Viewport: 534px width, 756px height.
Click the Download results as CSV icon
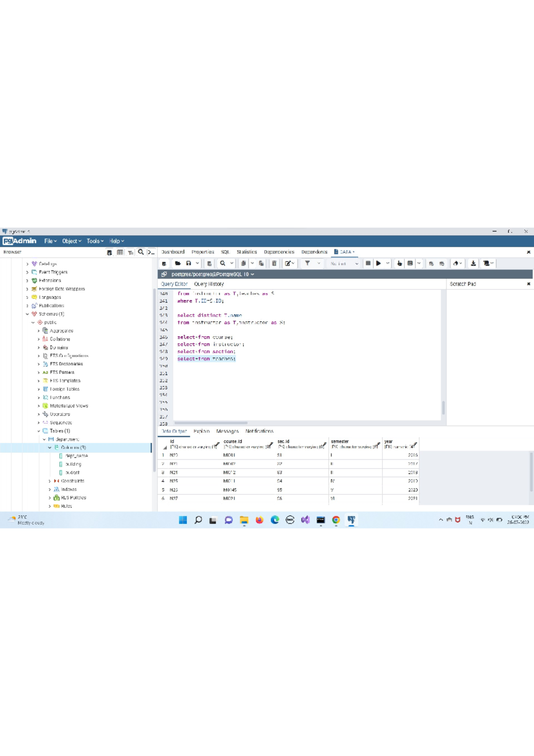click(x=473, y=264)
